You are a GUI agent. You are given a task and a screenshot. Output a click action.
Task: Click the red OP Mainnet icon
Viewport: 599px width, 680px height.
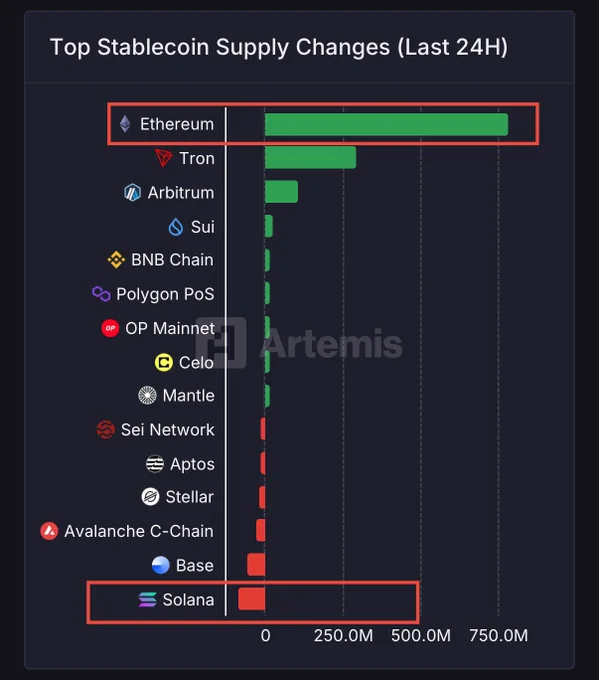coord(110,328)
